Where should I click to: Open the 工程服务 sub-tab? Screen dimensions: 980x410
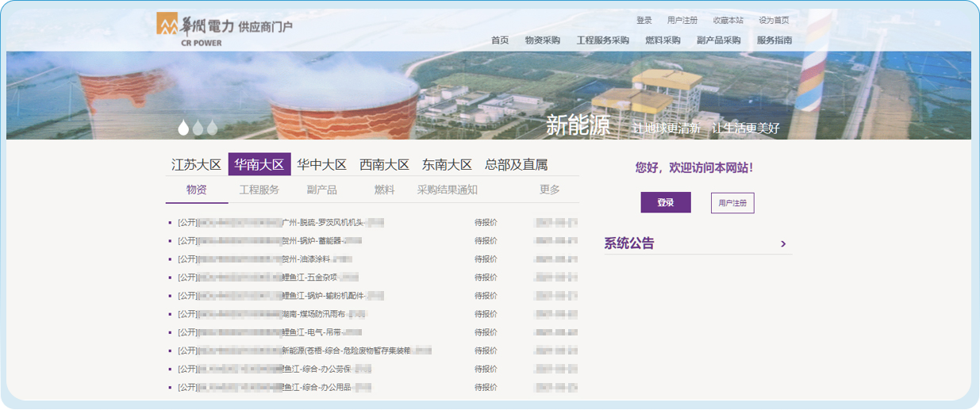[x=259, y=190]
